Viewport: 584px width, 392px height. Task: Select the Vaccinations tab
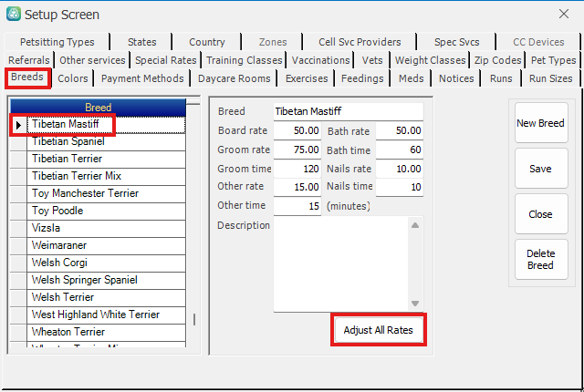pos(320,60)
